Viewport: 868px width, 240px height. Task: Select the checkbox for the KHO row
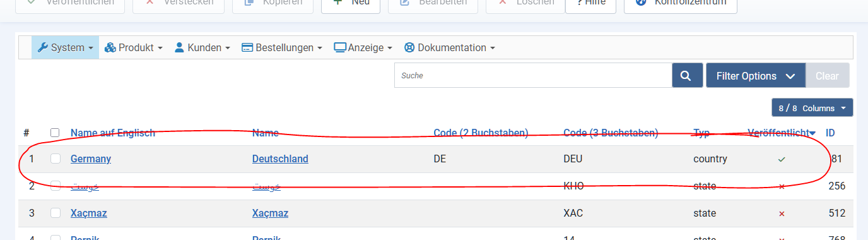pyautogui.click(x=56, y=186)
